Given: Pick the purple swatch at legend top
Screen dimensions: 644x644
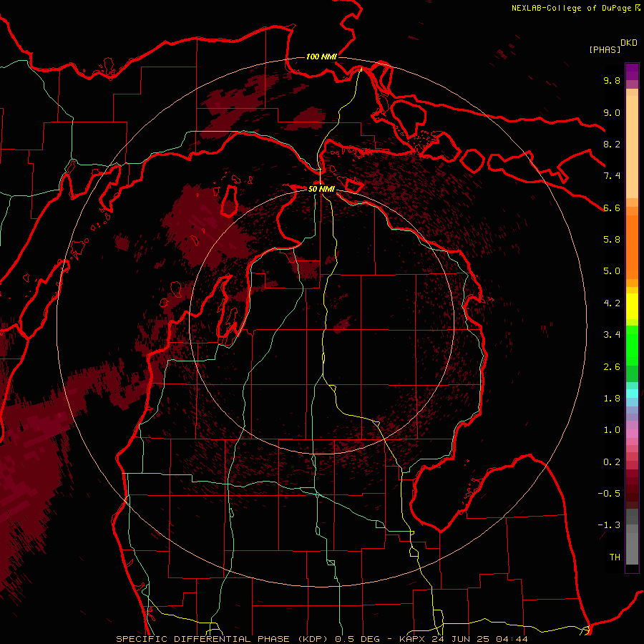Looking at the screenshot, I should [632, 72].
